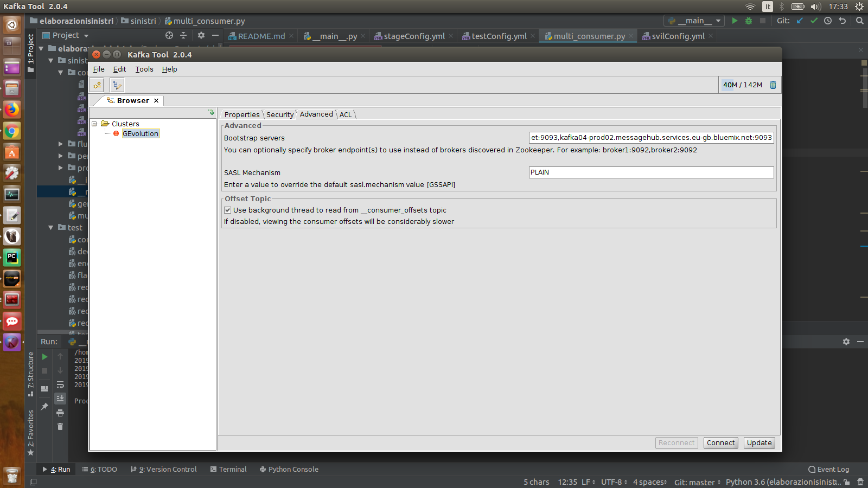Start debugging with the green bug icon
Image resolution: width=868 pixels, height=488 pixels.
(x=749, y=21)
